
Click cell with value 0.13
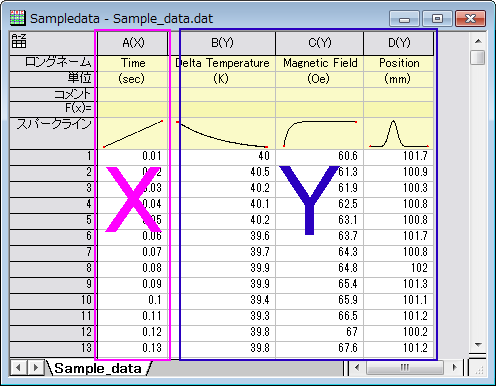click(132, 348)
